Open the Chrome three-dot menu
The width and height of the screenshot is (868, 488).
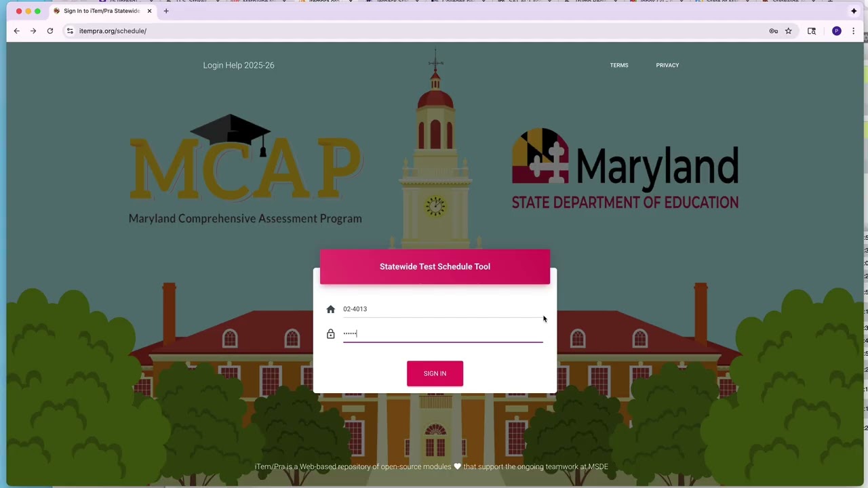coord(853,30)
